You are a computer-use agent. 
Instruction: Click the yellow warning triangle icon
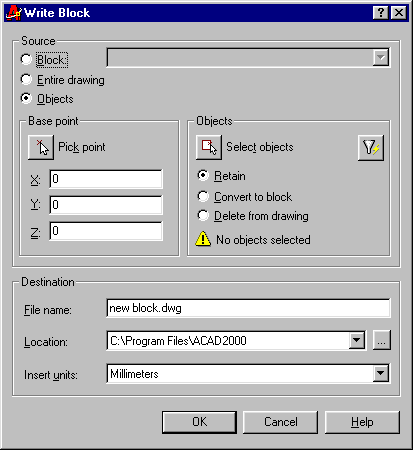point(203,239)
